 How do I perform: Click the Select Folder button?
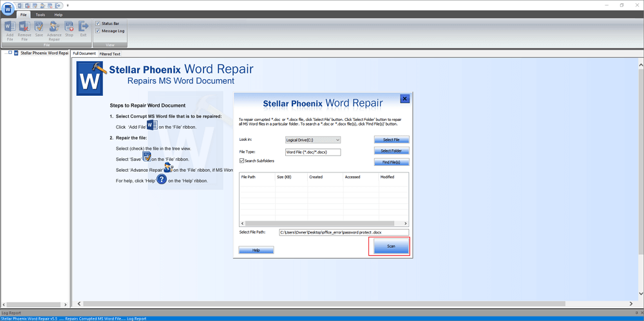pos(391,151)
